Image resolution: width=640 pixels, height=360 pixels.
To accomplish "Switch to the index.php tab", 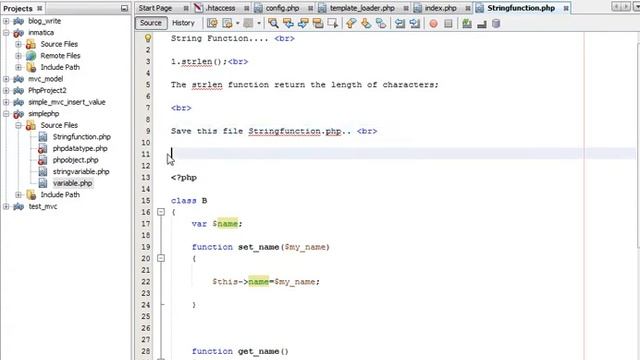I will click(x=440, y=8).
